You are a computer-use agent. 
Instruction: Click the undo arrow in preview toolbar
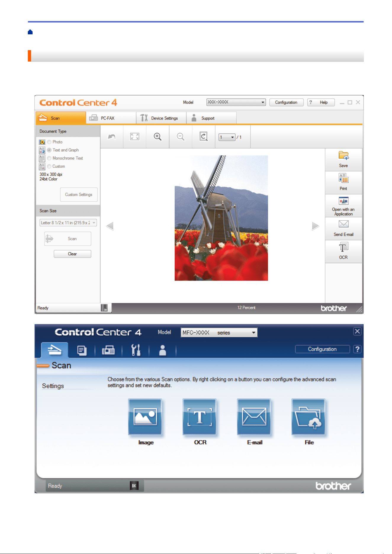pos(112,137)
